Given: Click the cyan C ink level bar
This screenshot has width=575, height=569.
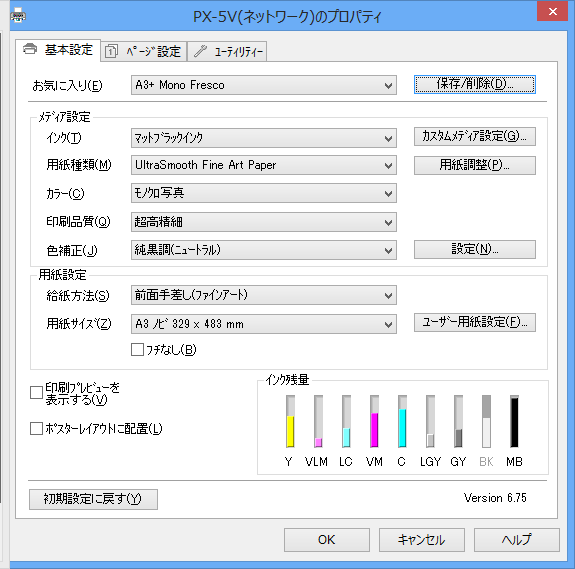Looking at the screenshot, I should point(402,421).
